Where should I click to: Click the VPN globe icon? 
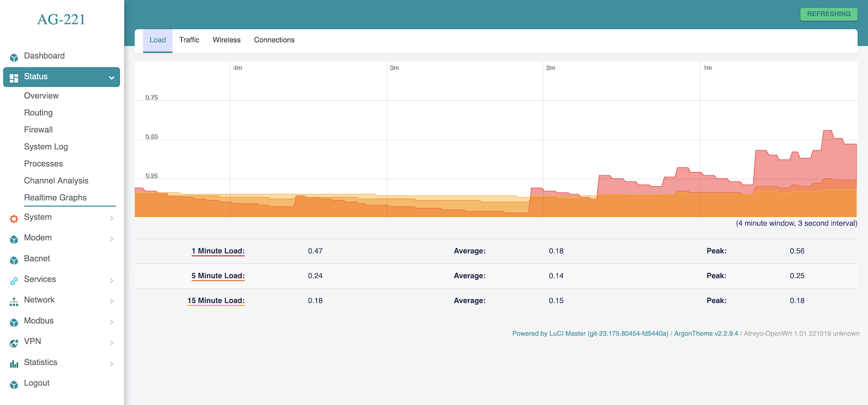tap(14, 343)
